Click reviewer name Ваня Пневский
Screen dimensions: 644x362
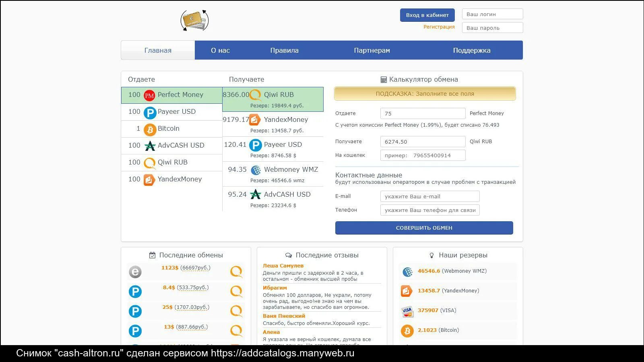tap(284, 316)
